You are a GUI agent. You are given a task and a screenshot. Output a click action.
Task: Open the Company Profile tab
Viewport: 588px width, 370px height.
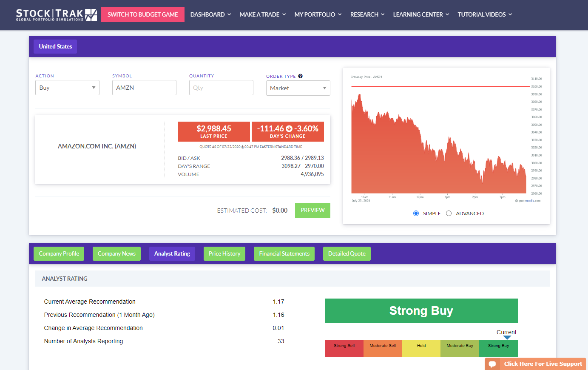pos(59,253)
